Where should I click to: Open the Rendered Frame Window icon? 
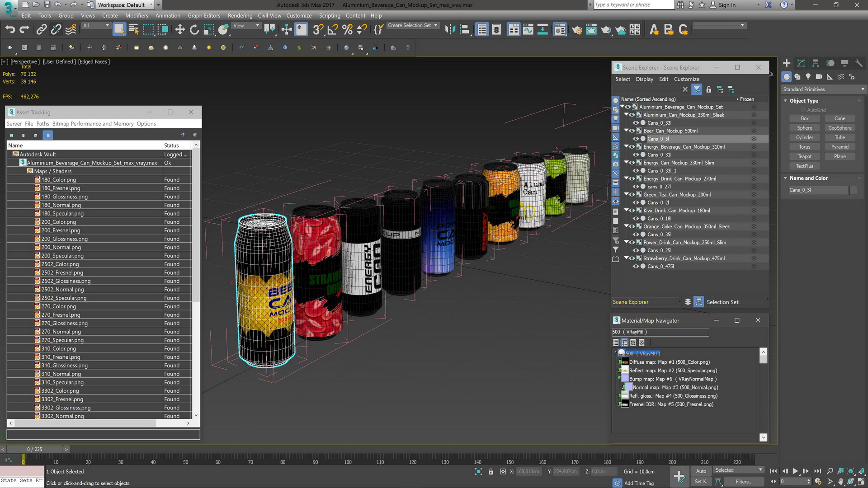point(591,30)
